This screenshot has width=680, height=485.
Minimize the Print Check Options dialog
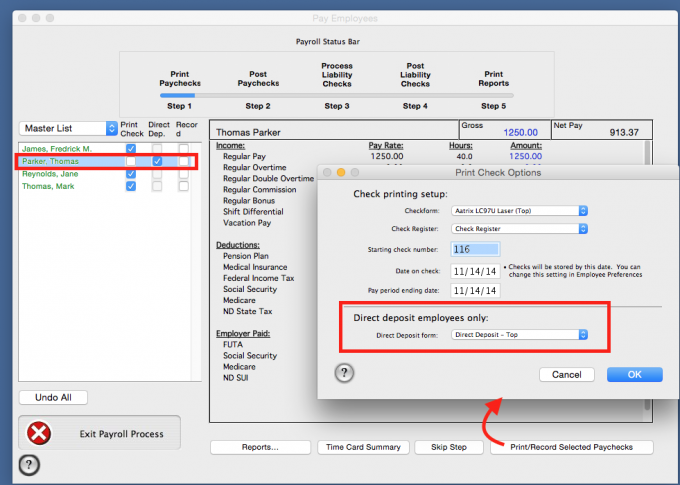[x=341, y=173]
